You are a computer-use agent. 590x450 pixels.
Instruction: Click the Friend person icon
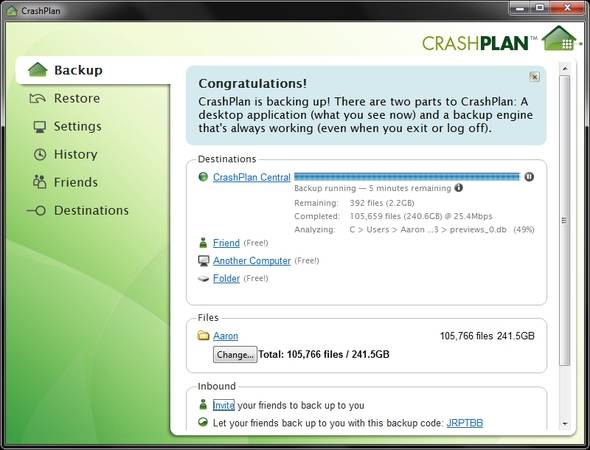(203, 243)
